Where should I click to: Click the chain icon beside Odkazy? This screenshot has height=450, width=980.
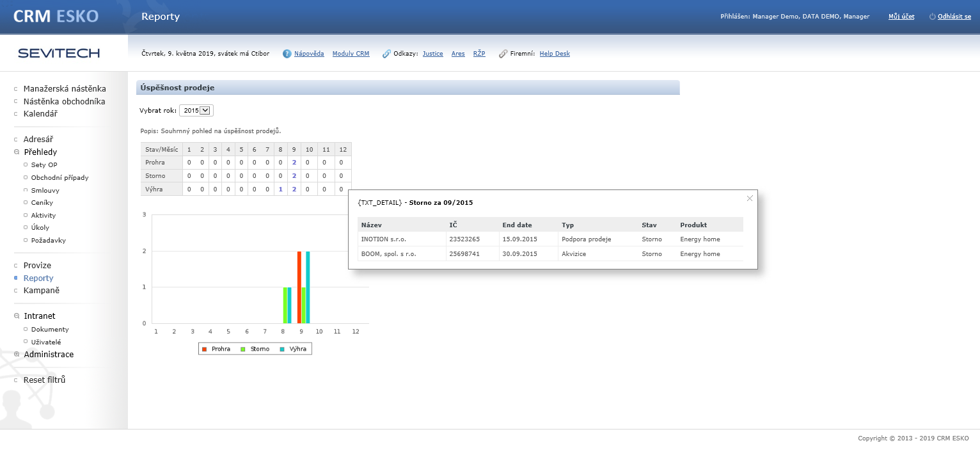[386, 54]
